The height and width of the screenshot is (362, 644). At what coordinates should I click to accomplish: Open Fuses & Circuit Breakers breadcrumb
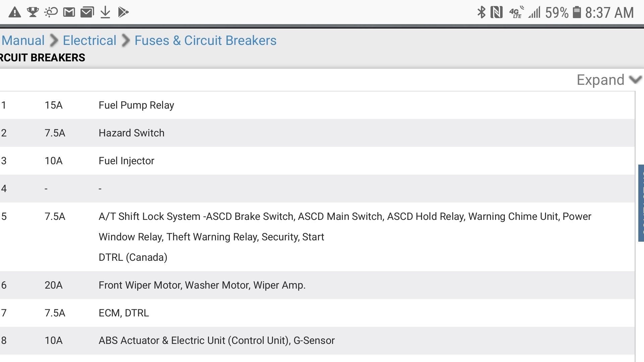click(x=205, y=41)
